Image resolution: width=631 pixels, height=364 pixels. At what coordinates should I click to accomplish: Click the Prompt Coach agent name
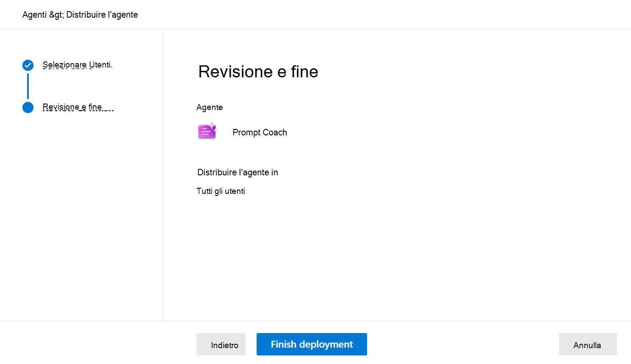(260, 132)
